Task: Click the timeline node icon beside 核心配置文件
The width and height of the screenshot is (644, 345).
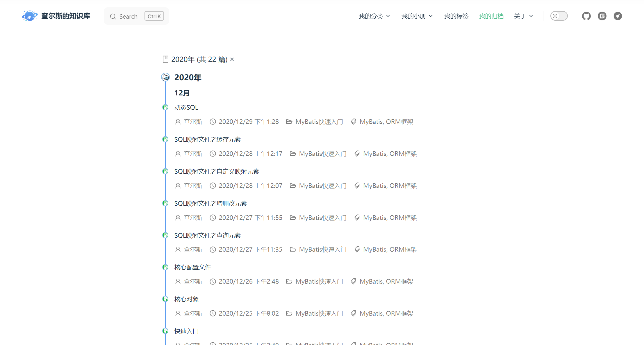Action: 165,267
